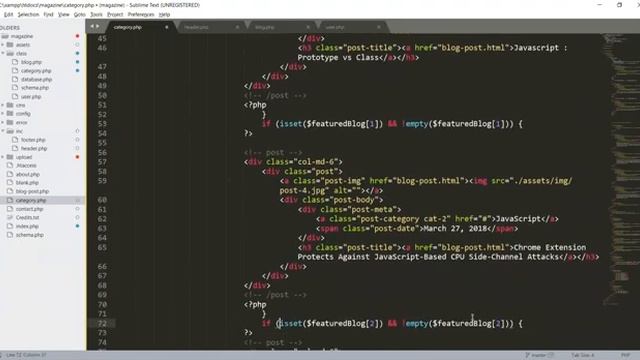Open schema.php in class folder

[35, 88]
